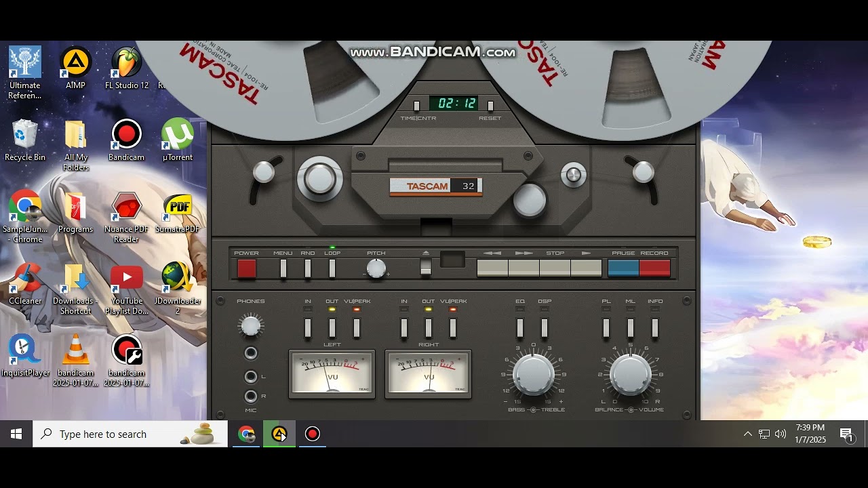868x488 pixels.
Task: Open the Programs desktop folder
Action: (x=75, y=212)
